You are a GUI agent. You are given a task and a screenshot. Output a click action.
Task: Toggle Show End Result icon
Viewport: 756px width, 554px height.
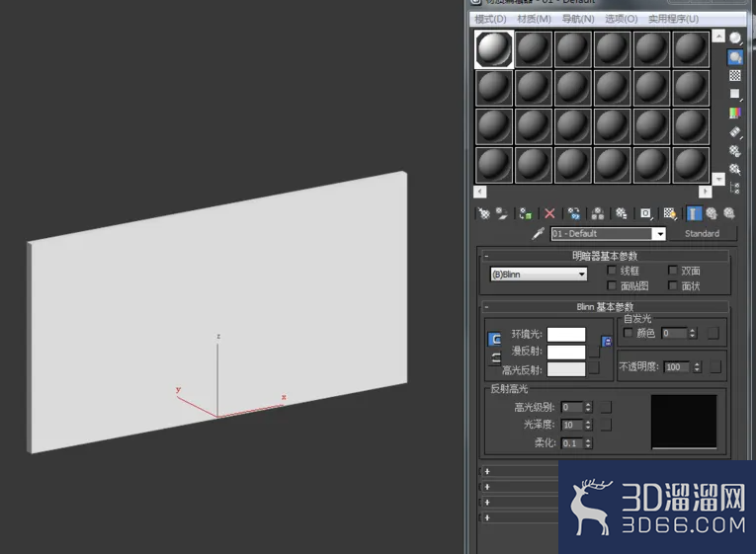tap(694, 213)
